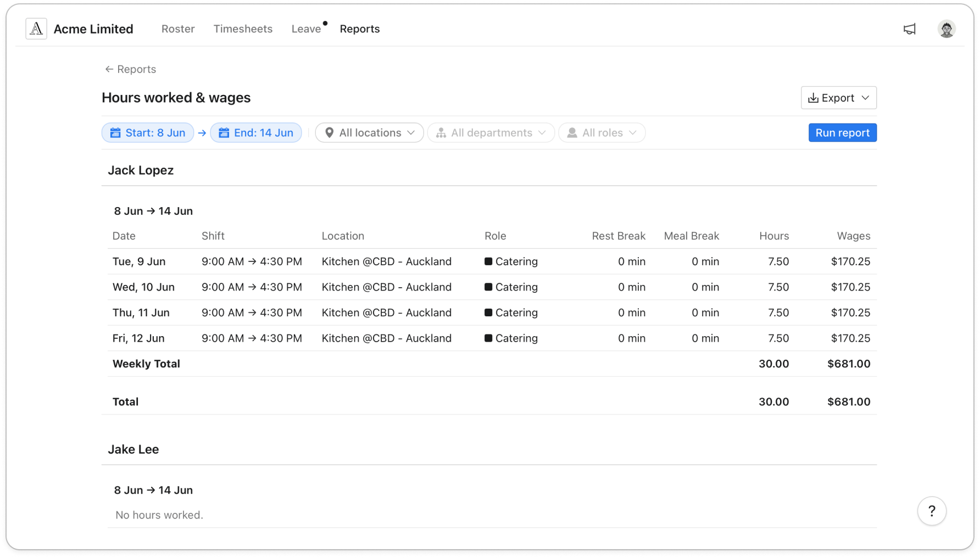The width and height of the screenshot is (980, 558).
Task: Go to the Roster tab
Action: (x=178, y=29)
